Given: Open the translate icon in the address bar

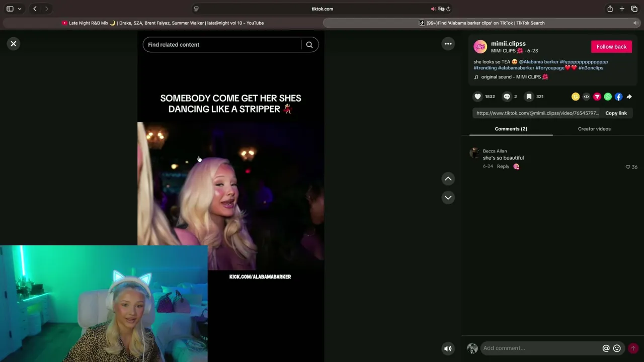Looking at the screenshot, I should pyautogui.click(x=441, y=9).
